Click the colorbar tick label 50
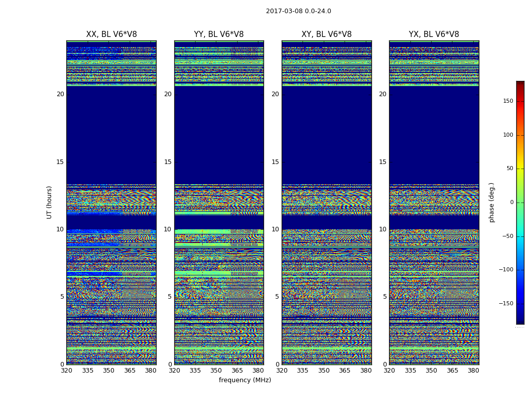The width and height of the screenshot is (532, 405). pos(510,169)
